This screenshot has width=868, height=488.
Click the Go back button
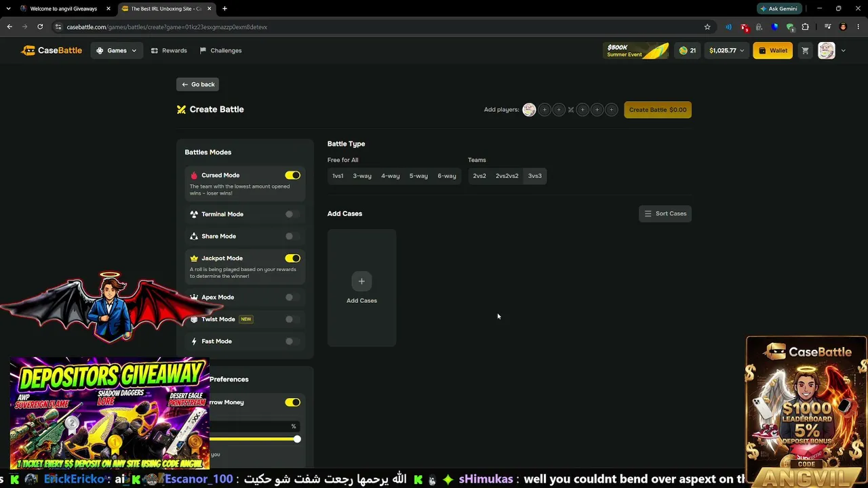coord(197,84)
